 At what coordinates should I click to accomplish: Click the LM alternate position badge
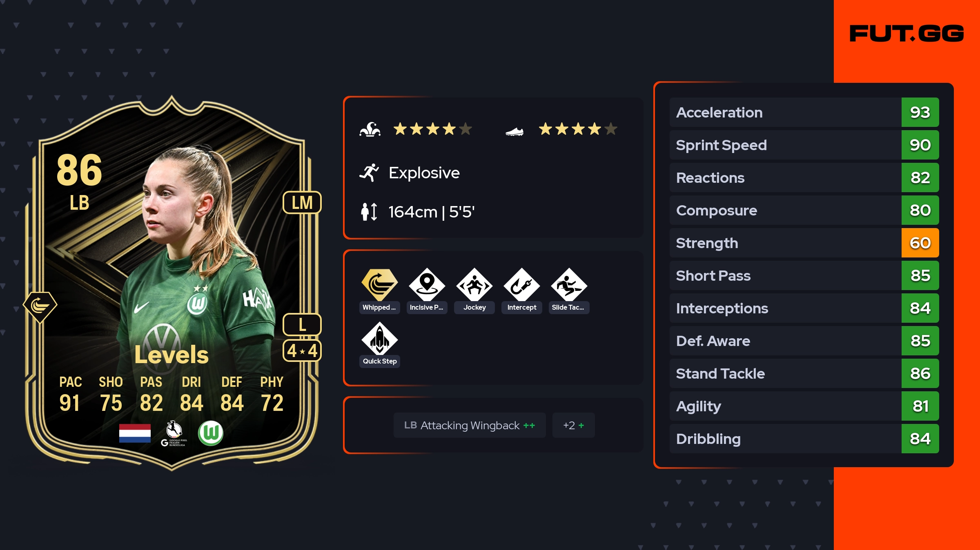point(302,202)
